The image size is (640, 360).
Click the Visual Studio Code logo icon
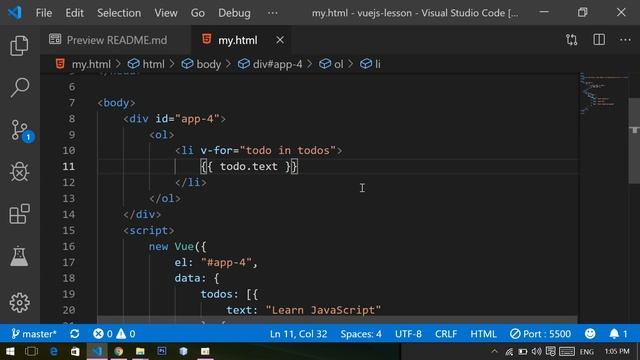15,13
